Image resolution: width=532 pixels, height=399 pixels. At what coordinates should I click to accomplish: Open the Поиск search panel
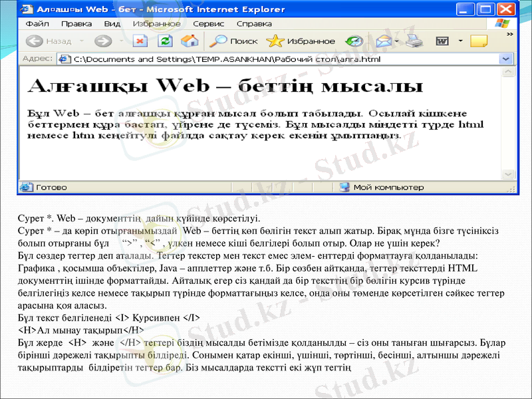pyautogui.click(x=233, y=41)
